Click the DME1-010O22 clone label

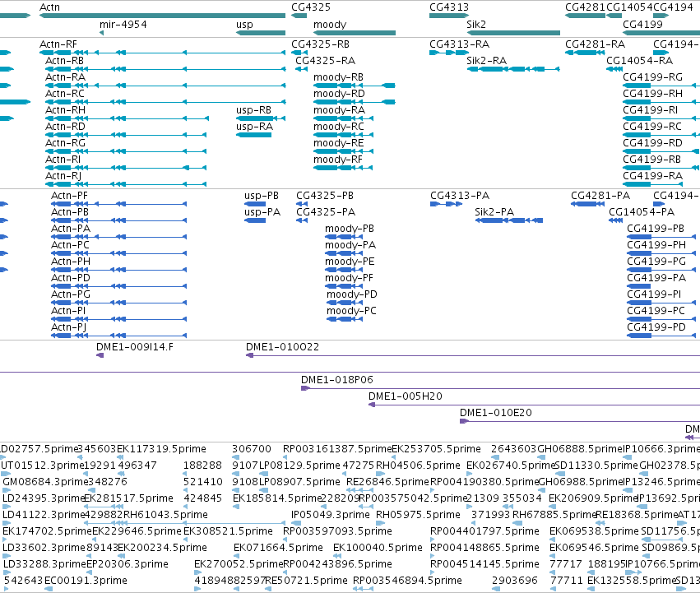coord(283,347)
